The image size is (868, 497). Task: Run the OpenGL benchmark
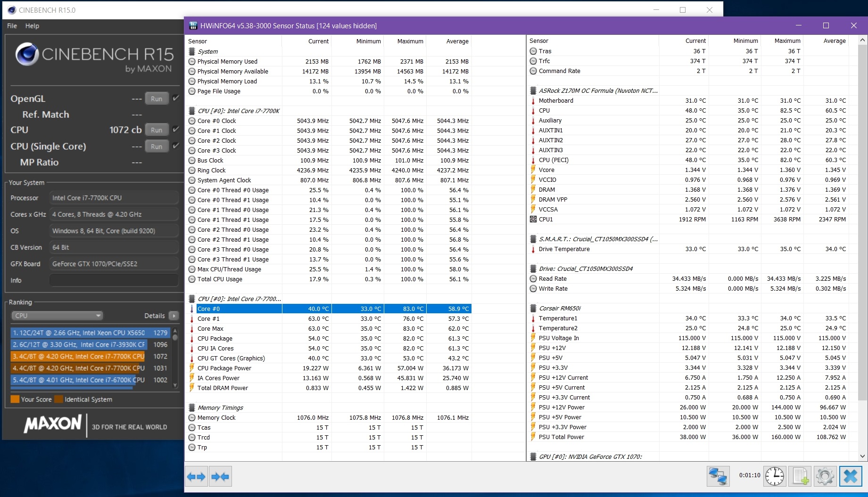[157, 98]
